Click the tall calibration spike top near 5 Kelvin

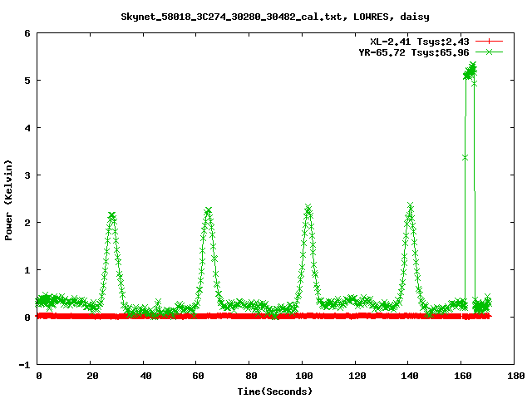(470, 70)
